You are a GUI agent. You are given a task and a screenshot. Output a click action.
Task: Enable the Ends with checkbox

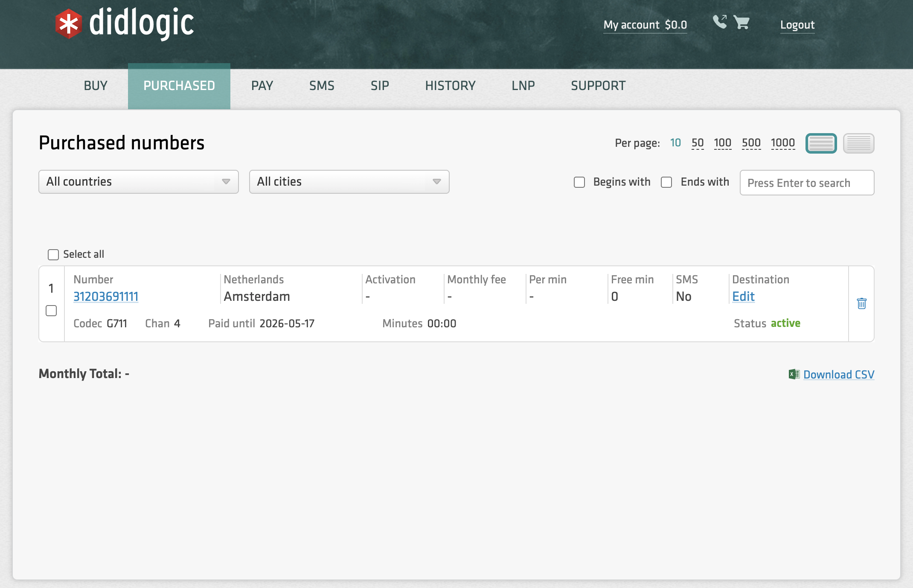click(666, 182)
